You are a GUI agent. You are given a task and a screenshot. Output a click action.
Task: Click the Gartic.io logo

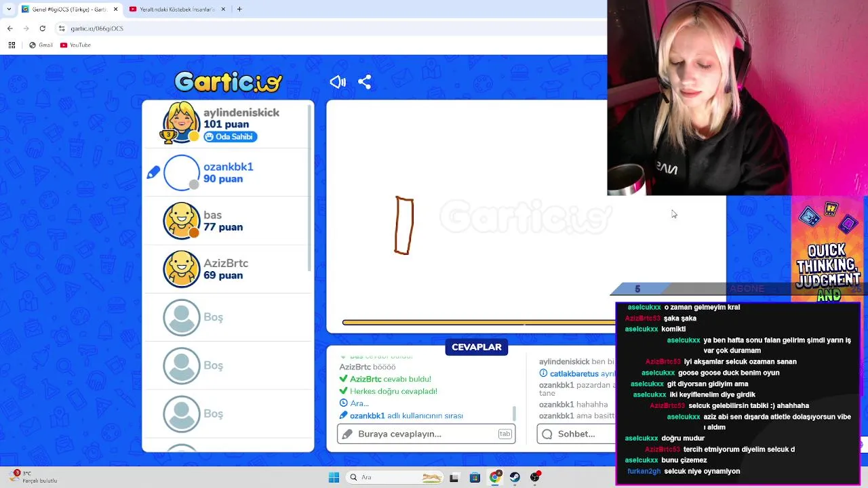(228, 82)
